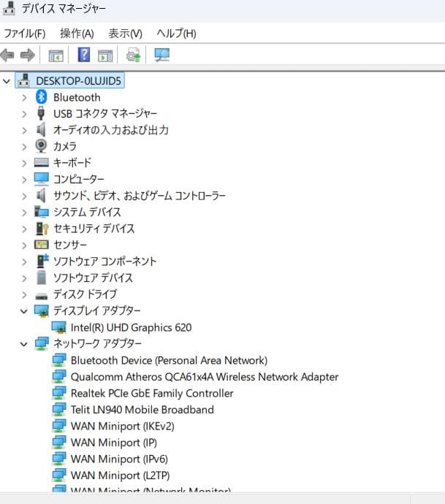Open the ファイル(F) menu
The width and height of the screenshot is (445, 504).
coord(25,34)
